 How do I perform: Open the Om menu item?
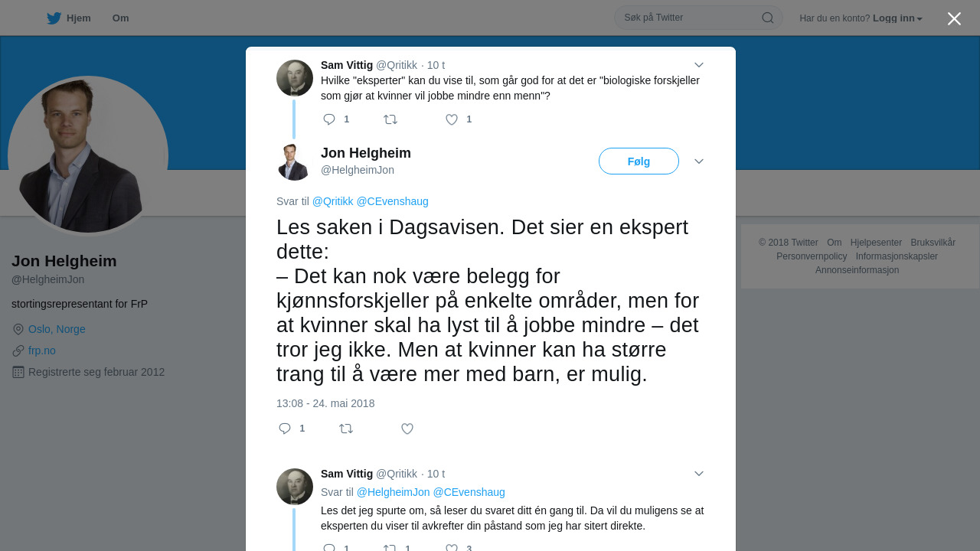(120, 18)
